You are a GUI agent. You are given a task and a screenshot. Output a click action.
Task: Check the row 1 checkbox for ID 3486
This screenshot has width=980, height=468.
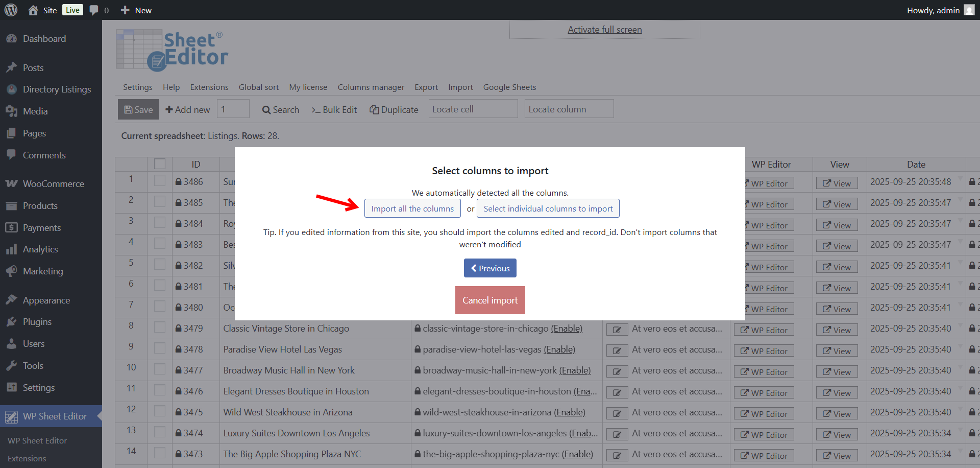(160, 181)
